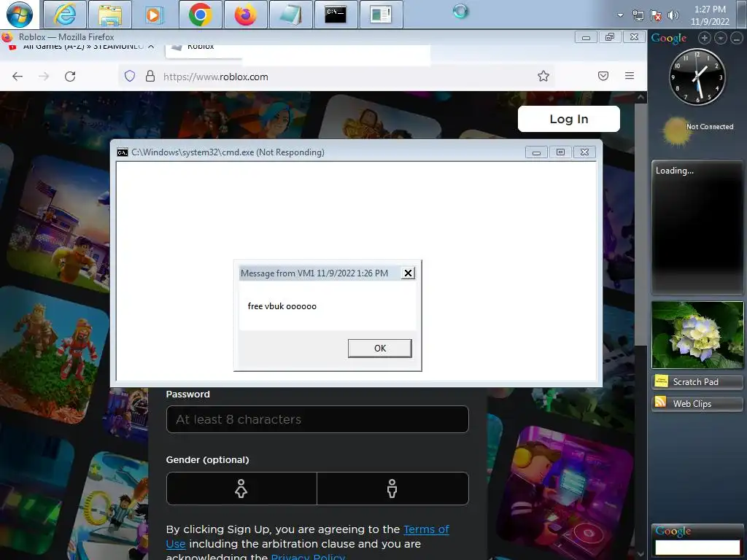This screenshot has width=747, height=560.
Task: Minimize the Google sidebar with minus button
Action: pyautogui.click(x=737, y=38)
